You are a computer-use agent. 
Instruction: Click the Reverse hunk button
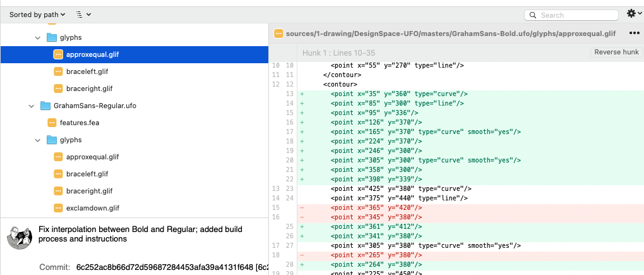coord(616,52)
